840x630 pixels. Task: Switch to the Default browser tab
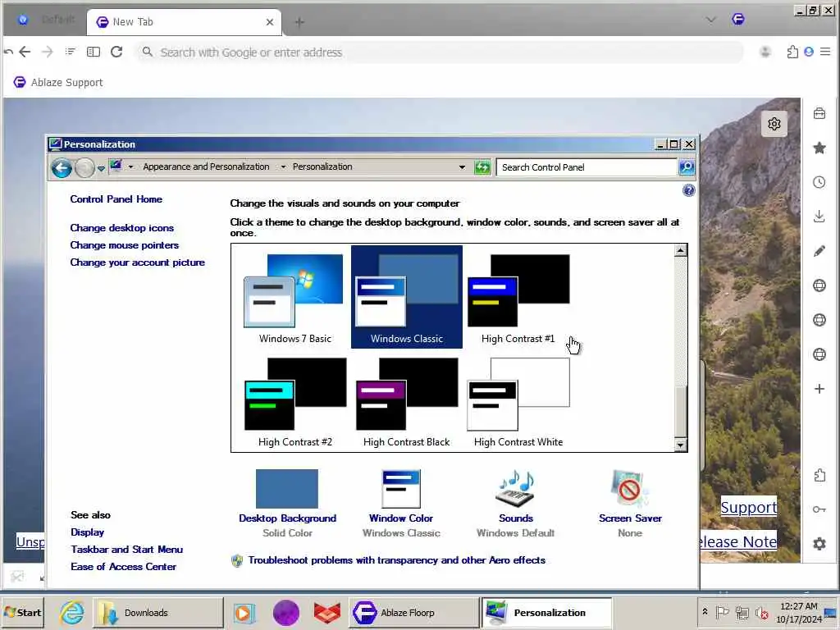[x=46, y=21]
